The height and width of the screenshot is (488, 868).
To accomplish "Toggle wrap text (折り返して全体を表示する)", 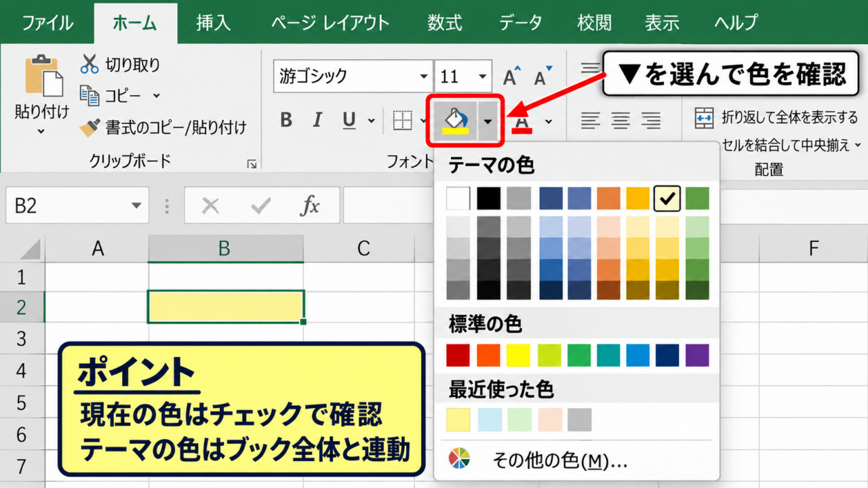I will (x=776, y=117).
